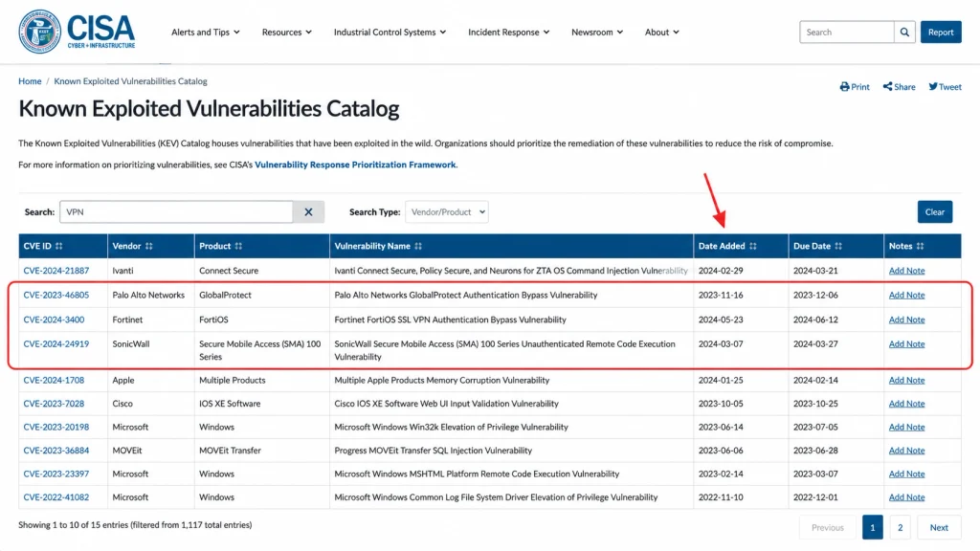
Task: Sort by Notes column arrows
Action: (x=920, y=246)
